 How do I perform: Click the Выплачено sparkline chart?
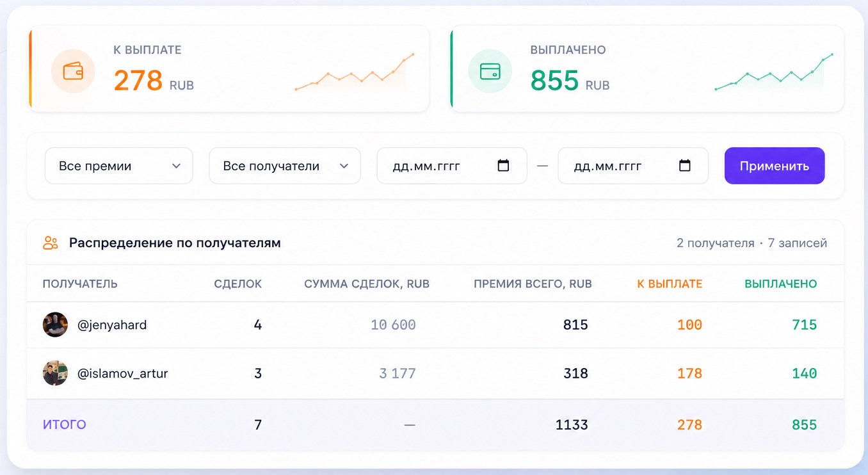(774, 72)
